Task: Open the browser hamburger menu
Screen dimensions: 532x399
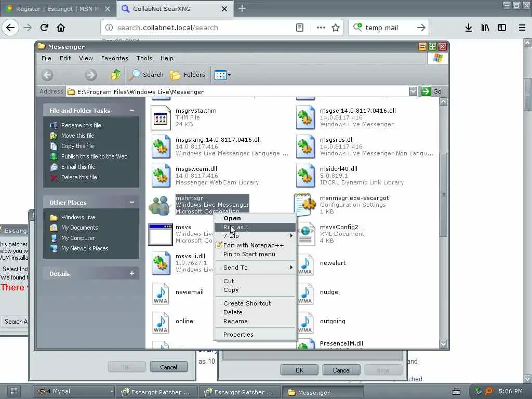Action: (x=522, y=28)
